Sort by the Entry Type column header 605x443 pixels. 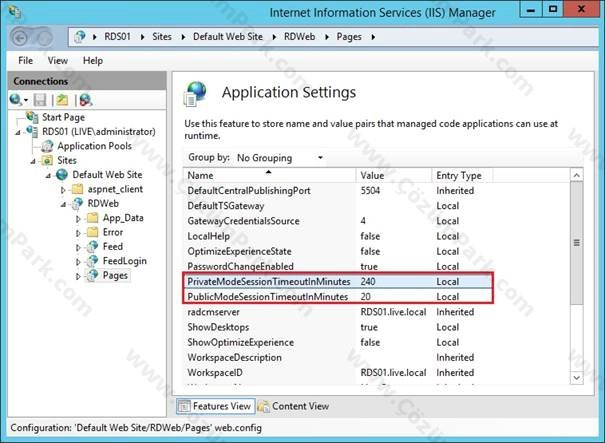[462, 175]
